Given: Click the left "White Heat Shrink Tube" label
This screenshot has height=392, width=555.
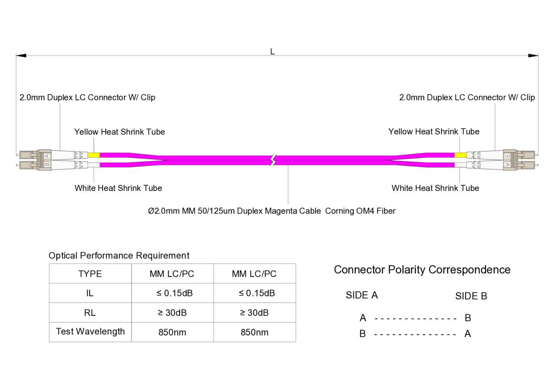Looking at the screenshot, I should point(118,188).
